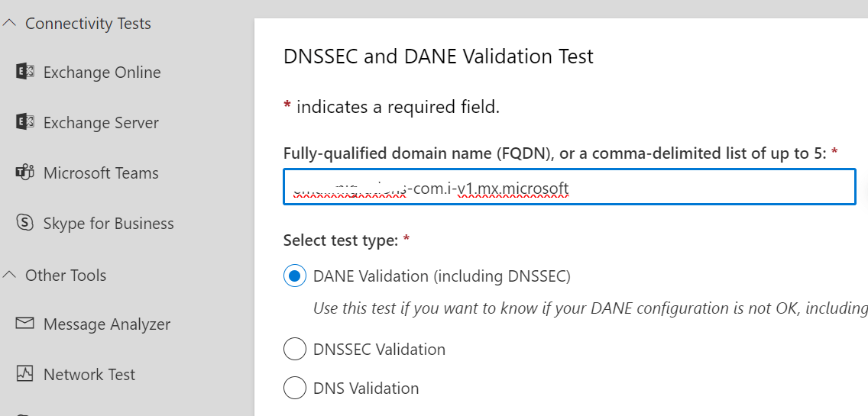Go to Microsoft Teams tests link

(101, 173)
